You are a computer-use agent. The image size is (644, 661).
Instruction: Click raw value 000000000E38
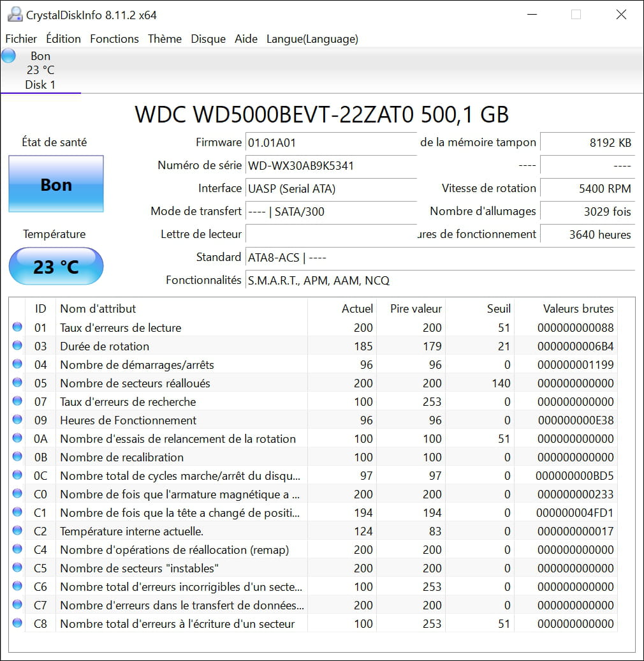(x=575, y=420)
